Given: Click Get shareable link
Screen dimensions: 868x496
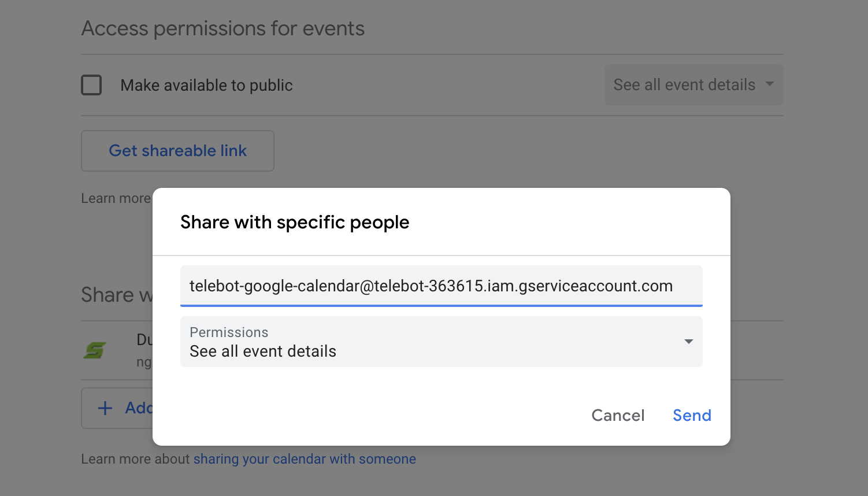Looking at the screenshot, I should 177,150.
